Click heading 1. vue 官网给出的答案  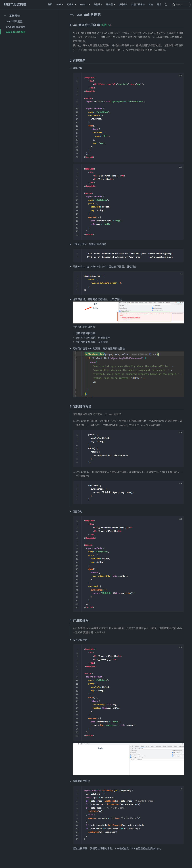[85, 25]
